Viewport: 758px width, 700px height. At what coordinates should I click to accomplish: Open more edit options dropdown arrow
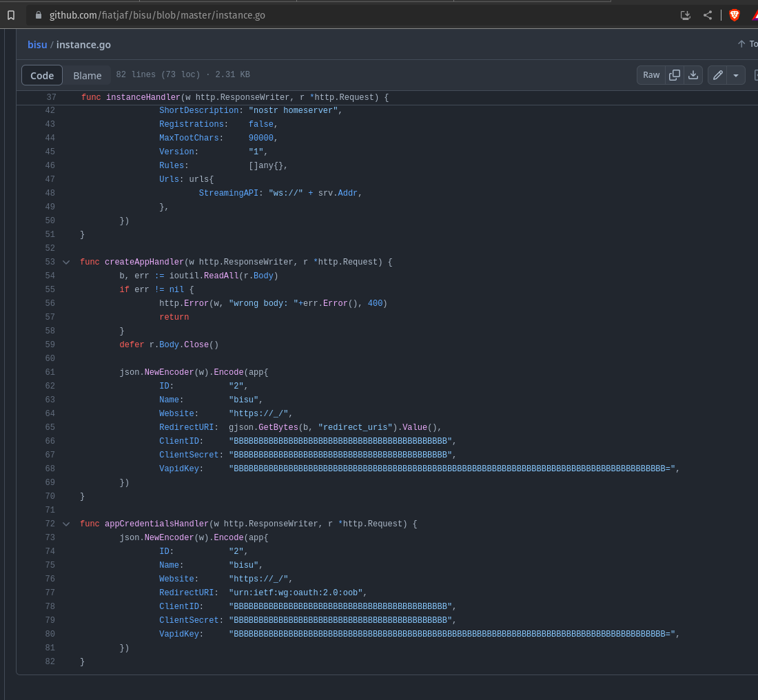point(736,75)
